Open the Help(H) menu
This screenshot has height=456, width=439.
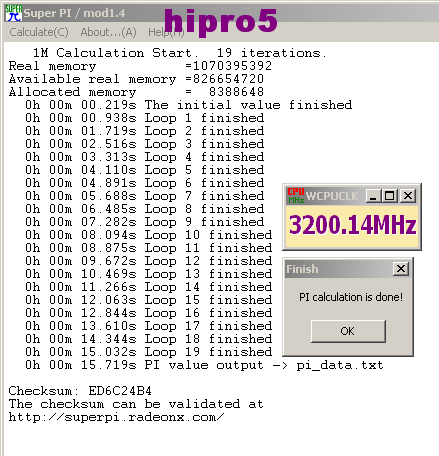pyautogui.click(x=166, y=32)
